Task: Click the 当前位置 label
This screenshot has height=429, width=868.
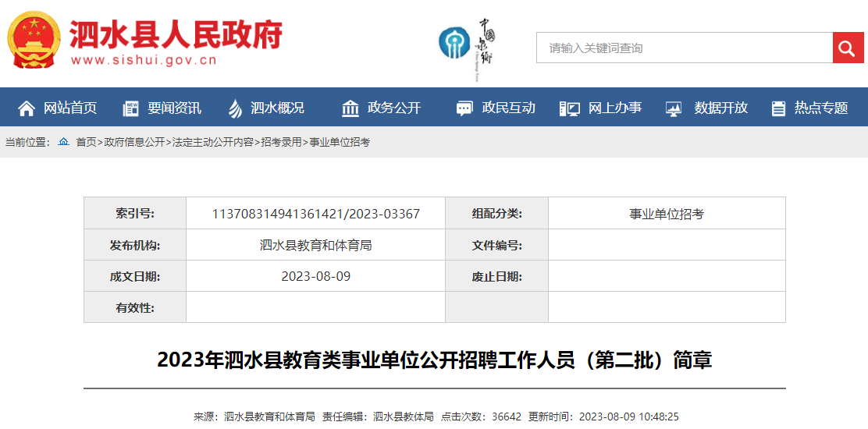Action: click(x=27, y=142)
